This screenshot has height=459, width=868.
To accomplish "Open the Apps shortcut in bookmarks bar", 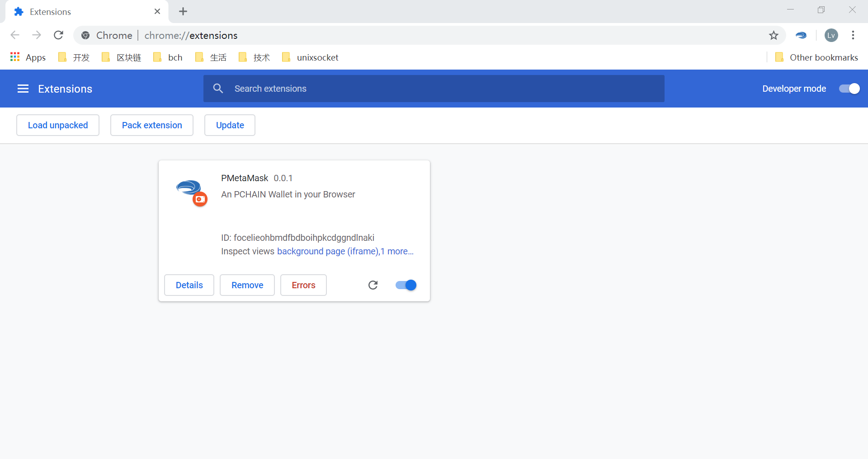I will [x=28, y=57].
